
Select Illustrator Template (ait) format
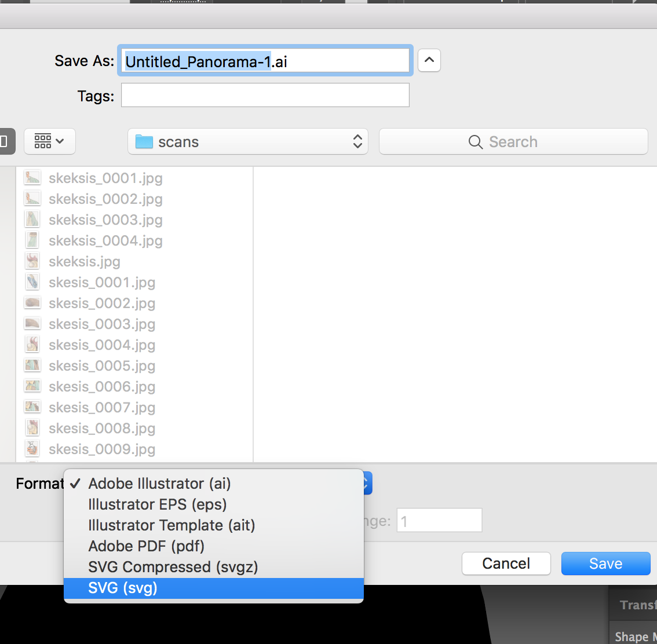214,525
